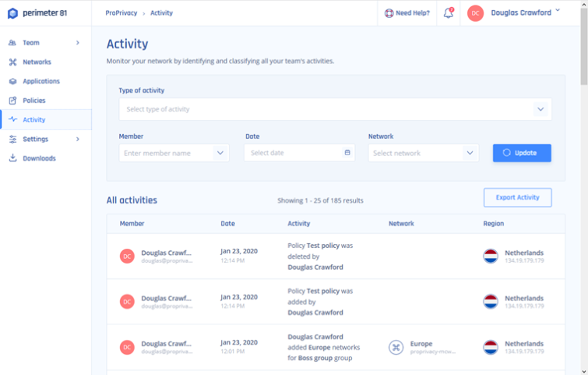Open the notifications bell
This screenshot has height=375, width=588.
[x=449, y=12]
